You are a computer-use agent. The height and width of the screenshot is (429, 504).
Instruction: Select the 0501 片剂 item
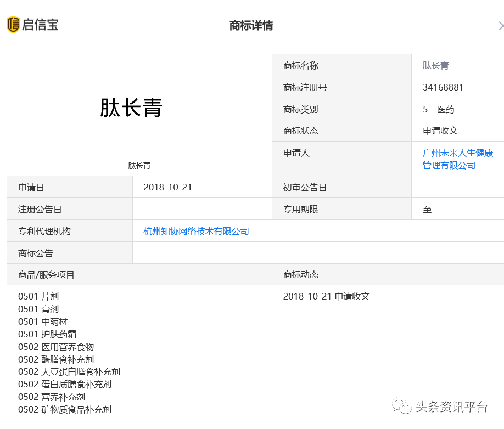[38, 296]
